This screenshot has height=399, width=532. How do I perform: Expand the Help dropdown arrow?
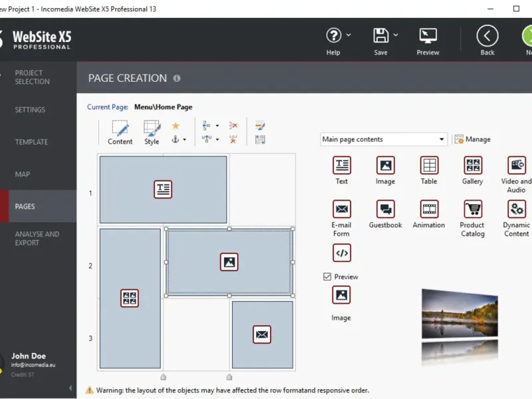tap(348, 35)
